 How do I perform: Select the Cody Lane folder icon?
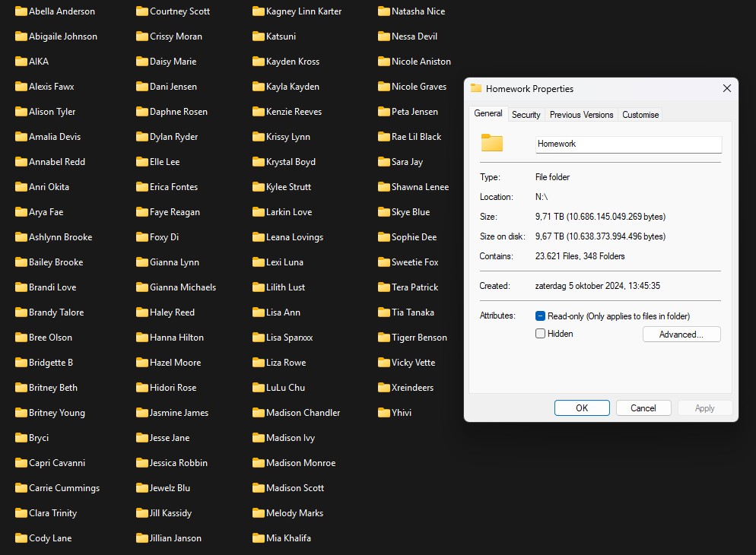point(21,538)
